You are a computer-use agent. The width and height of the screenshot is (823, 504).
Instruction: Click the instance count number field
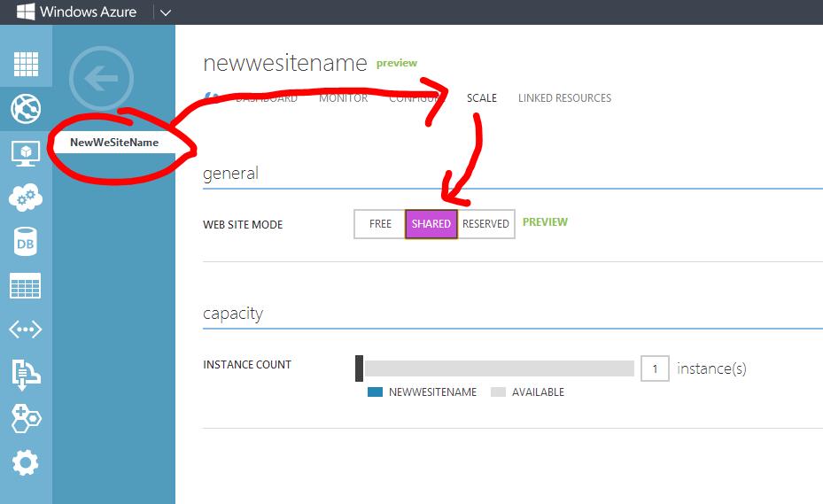[655, 368]
